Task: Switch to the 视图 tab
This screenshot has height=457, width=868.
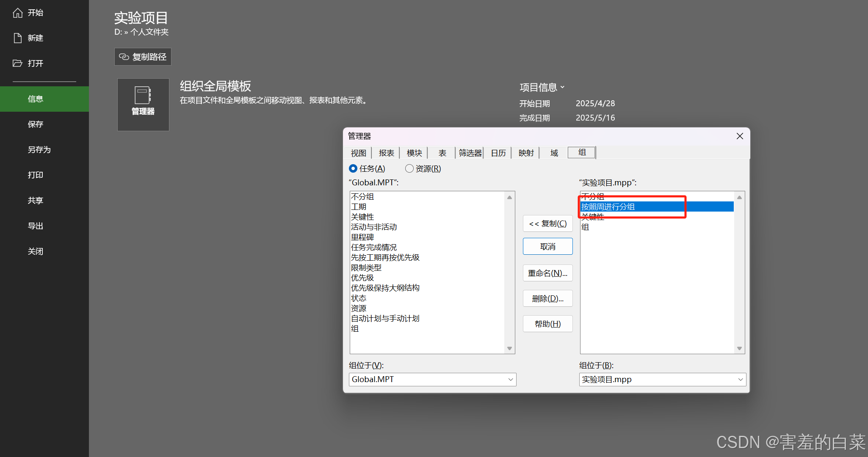Action: 358,153
